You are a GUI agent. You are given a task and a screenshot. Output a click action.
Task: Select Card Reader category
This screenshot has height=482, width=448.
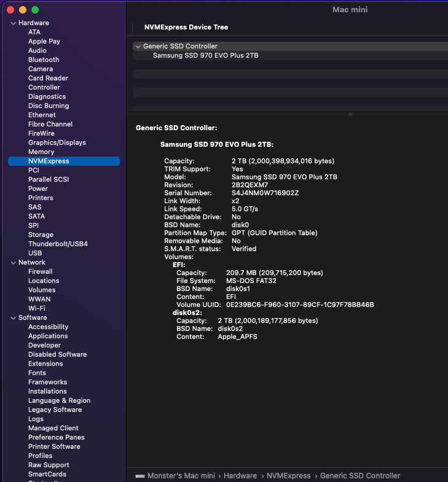tap(48, 78)
